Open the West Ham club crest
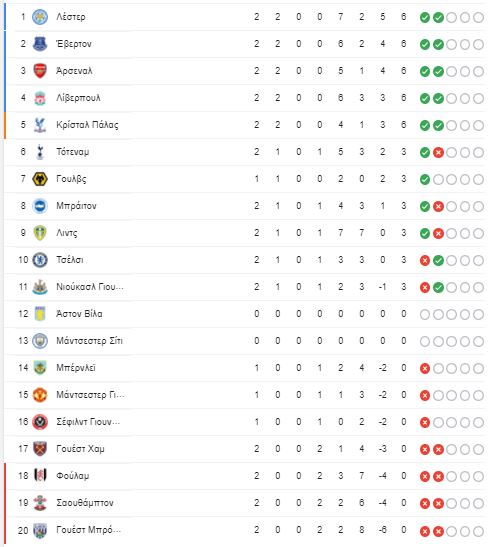 click(40, 449)
